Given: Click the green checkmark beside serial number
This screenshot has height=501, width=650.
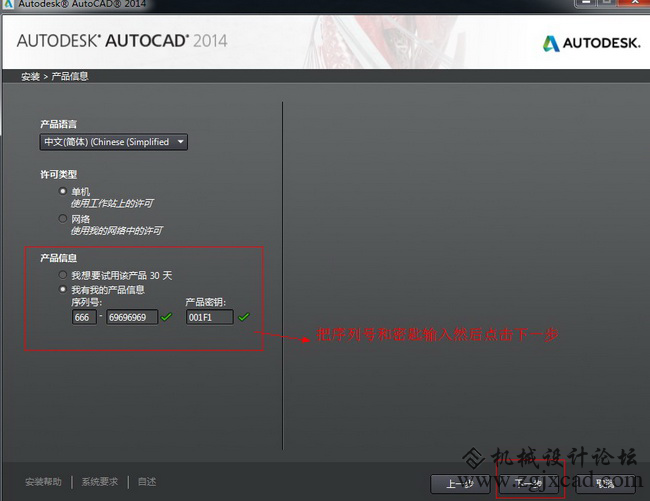Looking at the screenshot, I should click(x=166, y=317).
